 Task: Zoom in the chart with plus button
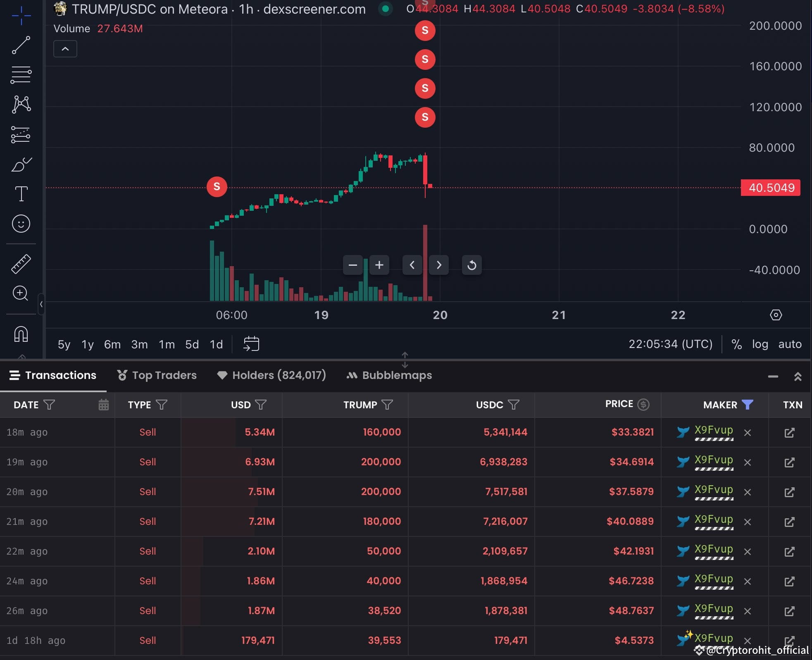pyautogui.click(x=379, y=265)
